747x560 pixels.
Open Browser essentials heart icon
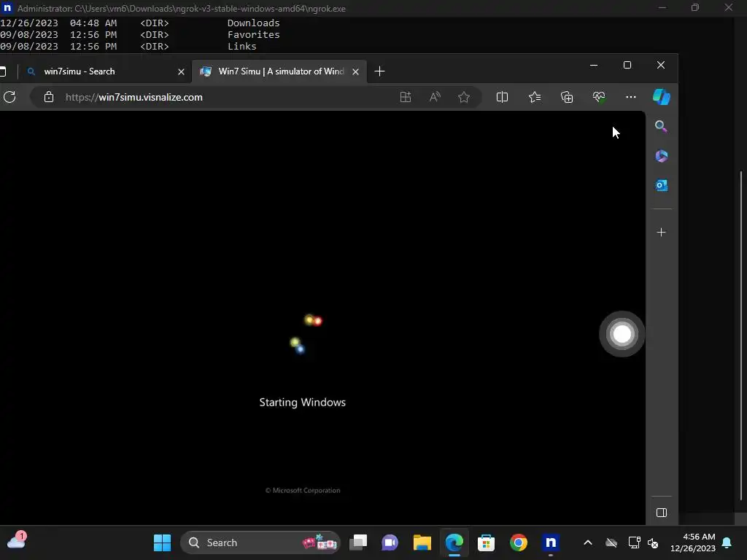(x=599, y=97)
